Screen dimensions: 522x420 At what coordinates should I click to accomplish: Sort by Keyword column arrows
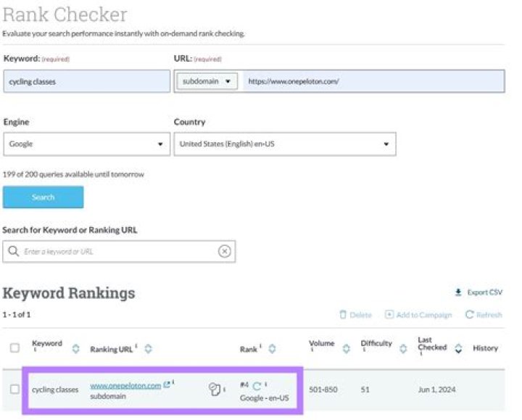(x=76, y=348)
